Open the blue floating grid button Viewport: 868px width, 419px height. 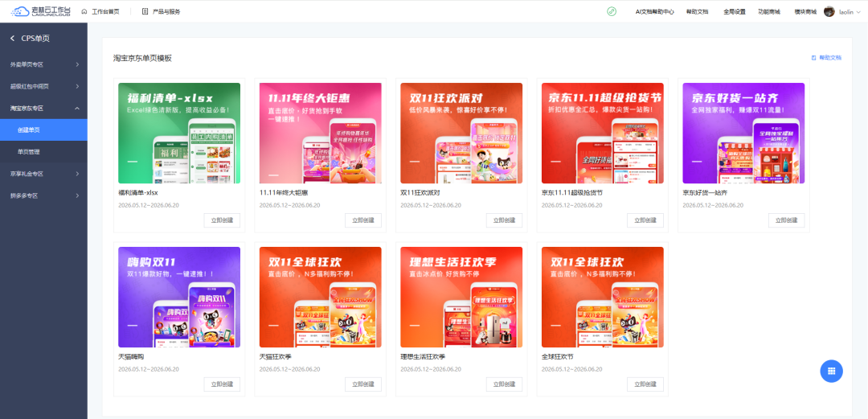tap(831, 372)
